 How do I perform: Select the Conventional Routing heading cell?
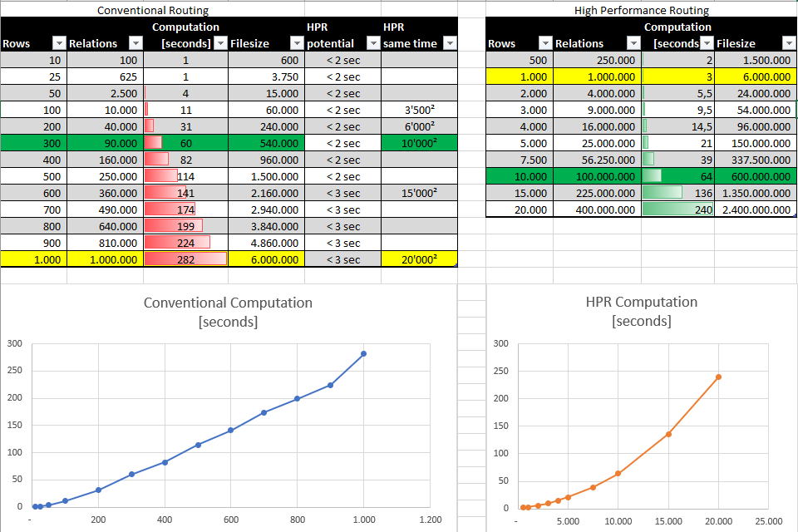[x=153, y=10]
